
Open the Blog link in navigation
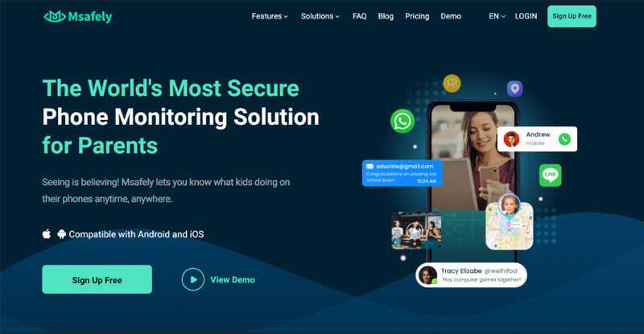386,16
